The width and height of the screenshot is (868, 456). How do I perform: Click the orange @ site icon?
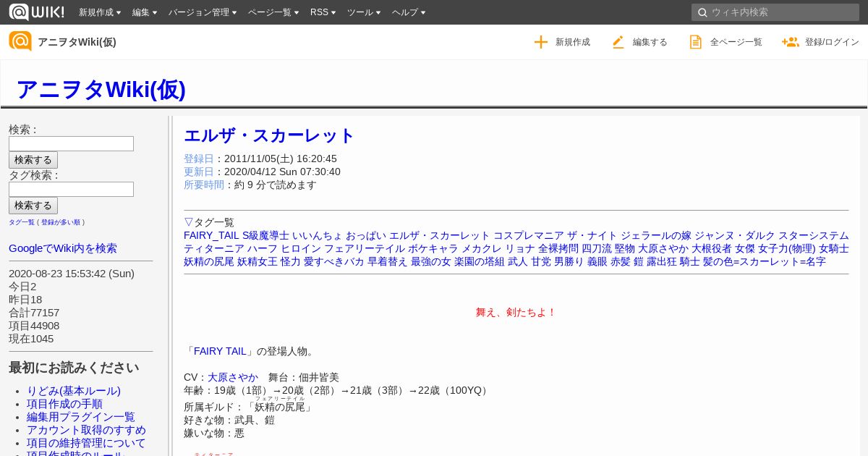20,41
